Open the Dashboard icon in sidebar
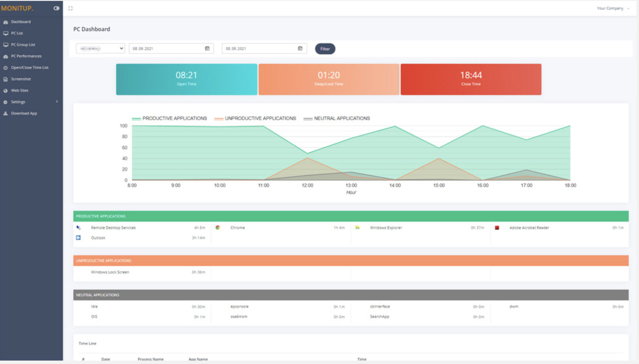This screenshot has height=364, width=639. click(6, 22)
